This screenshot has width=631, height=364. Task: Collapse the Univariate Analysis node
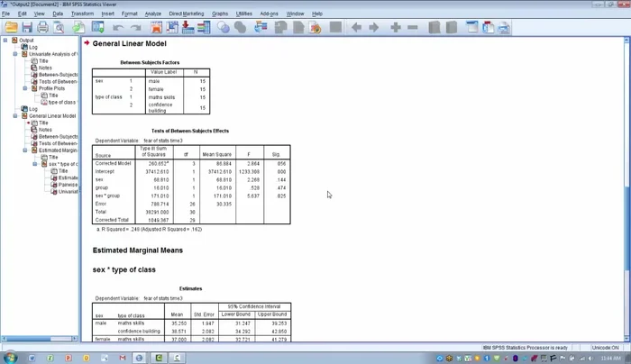pyautogui.click(x=15, y=54)
